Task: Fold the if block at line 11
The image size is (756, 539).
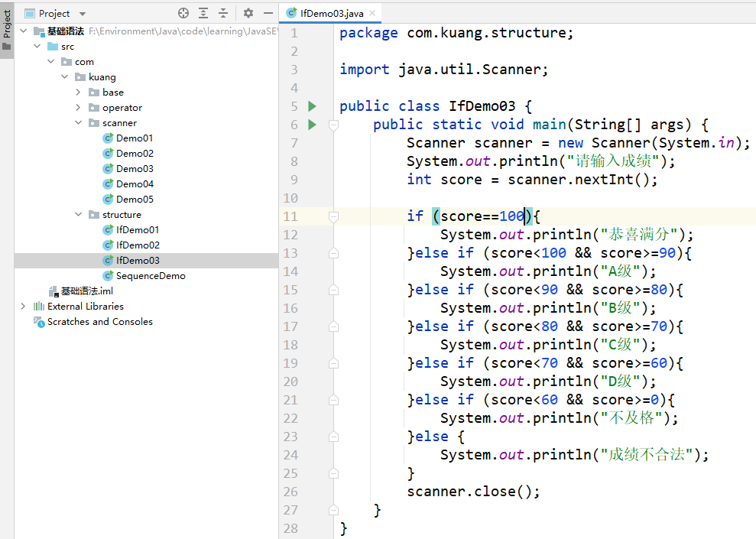Action: click(x=333, y=216)
